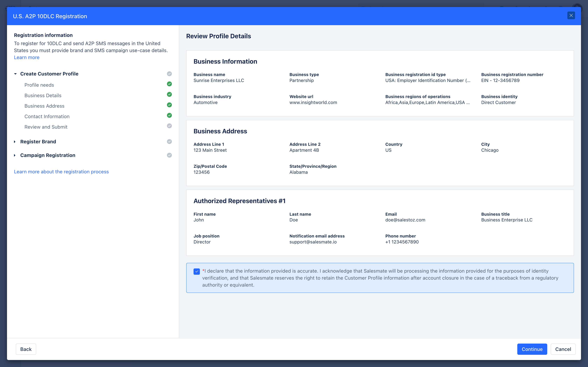Go to the Business Details step
588x367 pixels.
coord(43,95)
